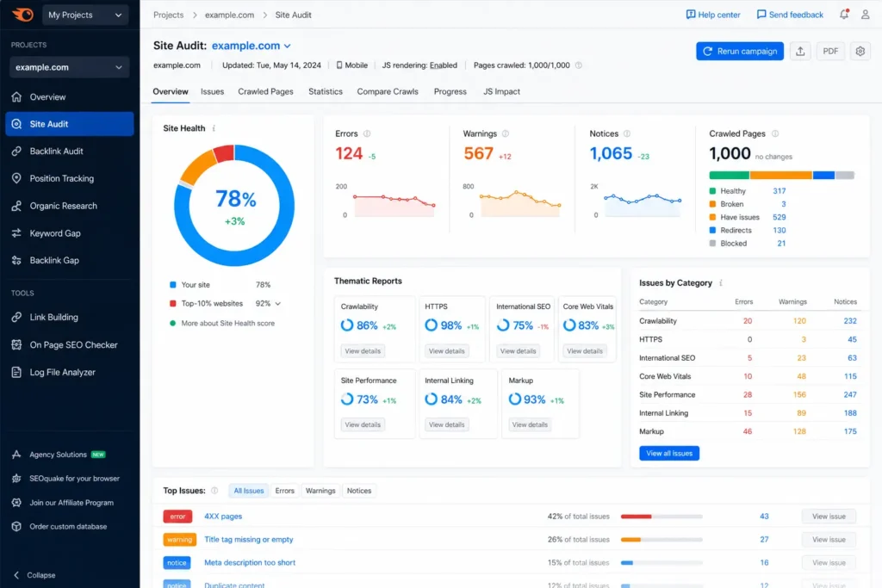Click the Site Health donut chart
Image resolution: width=882 pixels, height=588 pixels.
click(234, 206)
